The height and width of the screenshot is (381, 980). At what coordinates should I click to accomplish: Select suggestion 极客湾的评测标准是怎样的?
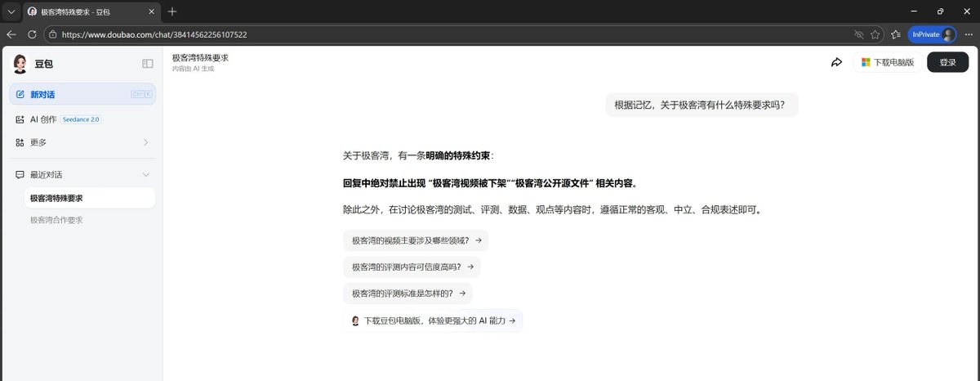pyautogui.click(x=408, y=294)
